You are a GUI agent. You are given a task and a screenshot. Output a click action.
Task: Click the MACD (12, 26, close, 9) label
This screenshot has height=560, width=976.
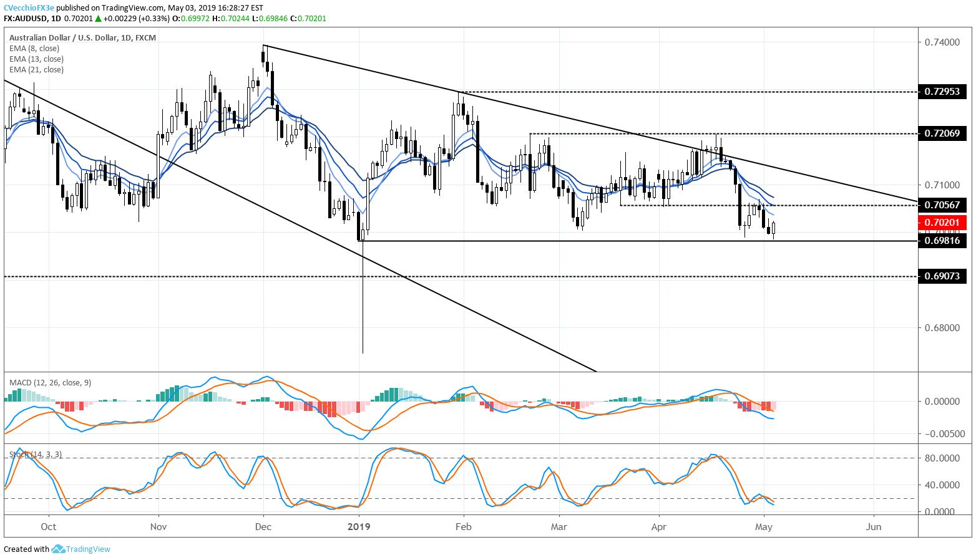coord(51,383)
